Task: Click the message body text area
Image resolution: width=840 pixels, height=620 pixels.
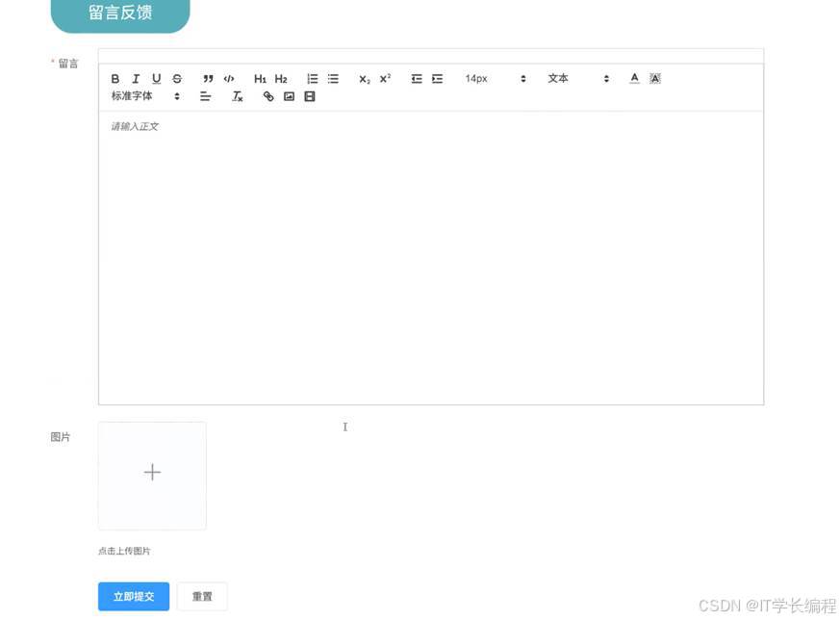Action: pyautogui.click(x=431, y=258)
